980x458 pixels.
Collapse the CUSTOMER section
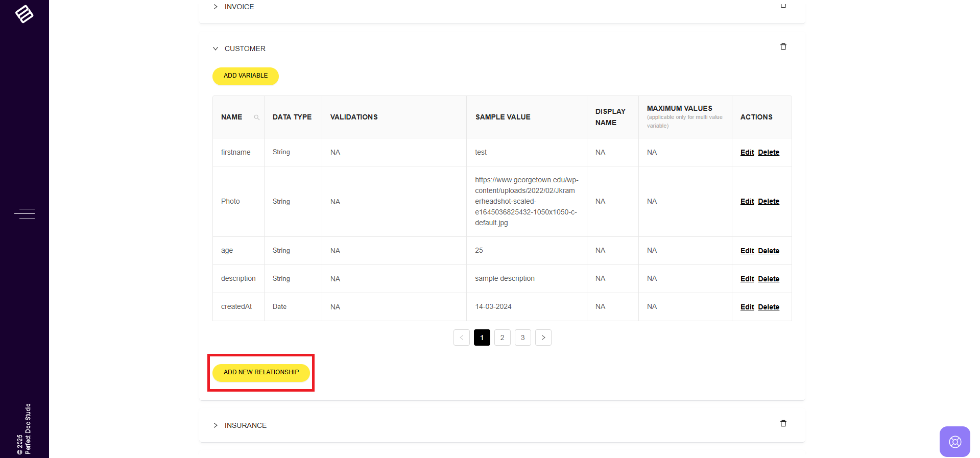pos(216,49)
